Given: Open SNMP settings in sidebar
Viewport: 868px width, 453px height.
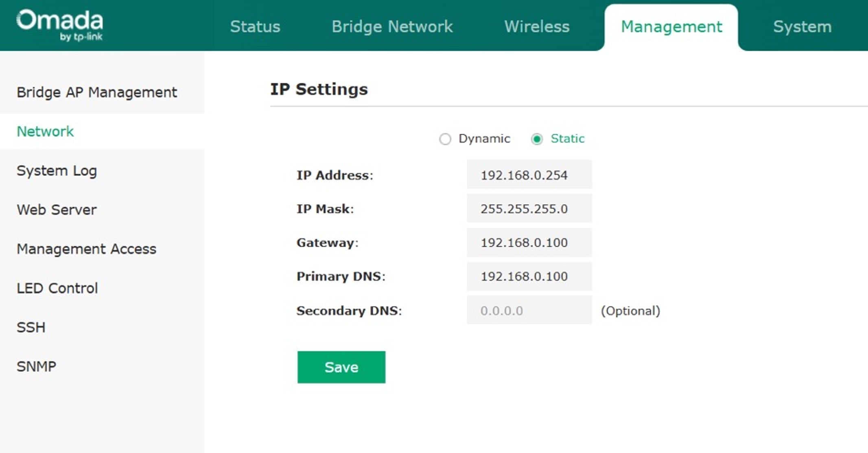Looking at the screenshot, I should coord(36,366).
